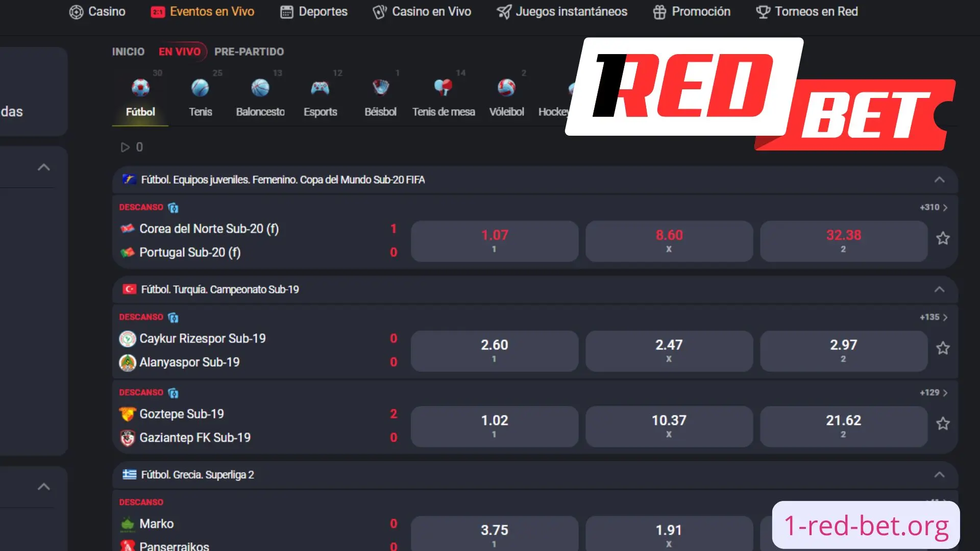Collapse Copa del Mundo Sub-20 FIFA league
The image size is (980, 551).
point(939,180)
